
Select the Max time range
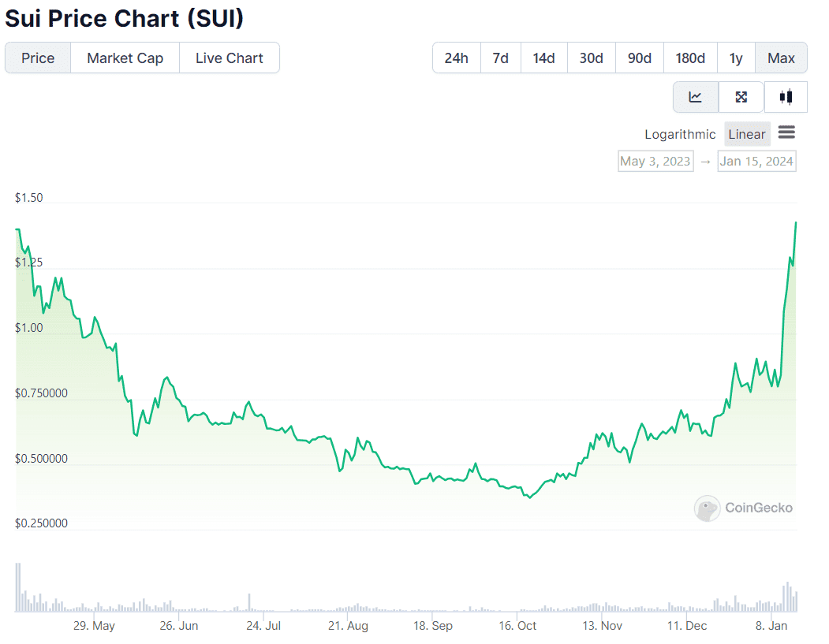[x=781, y=58]
